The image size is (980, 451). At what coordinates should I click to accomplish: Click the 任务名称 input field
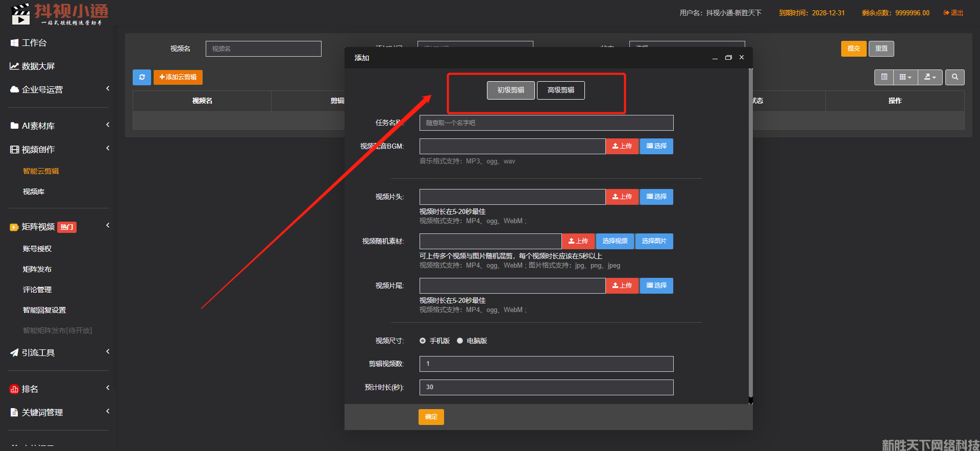point(546,123)
